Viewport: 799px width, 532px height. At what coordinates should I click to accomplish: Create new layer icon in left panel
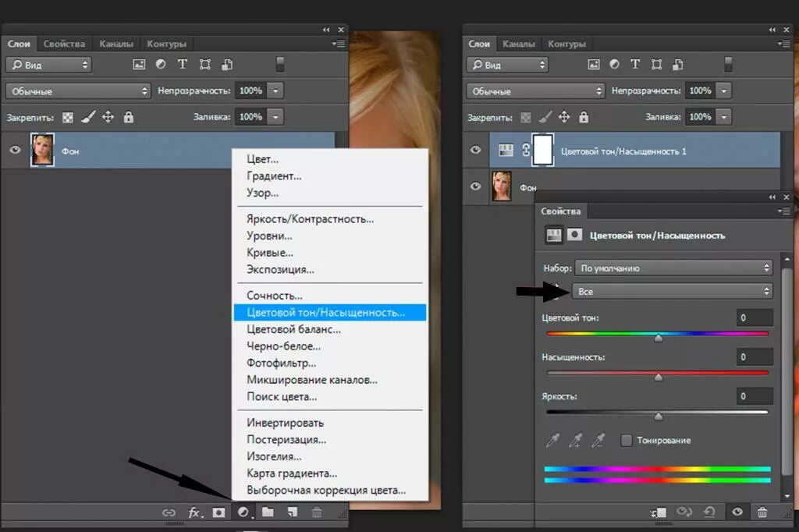coord(292,512)
